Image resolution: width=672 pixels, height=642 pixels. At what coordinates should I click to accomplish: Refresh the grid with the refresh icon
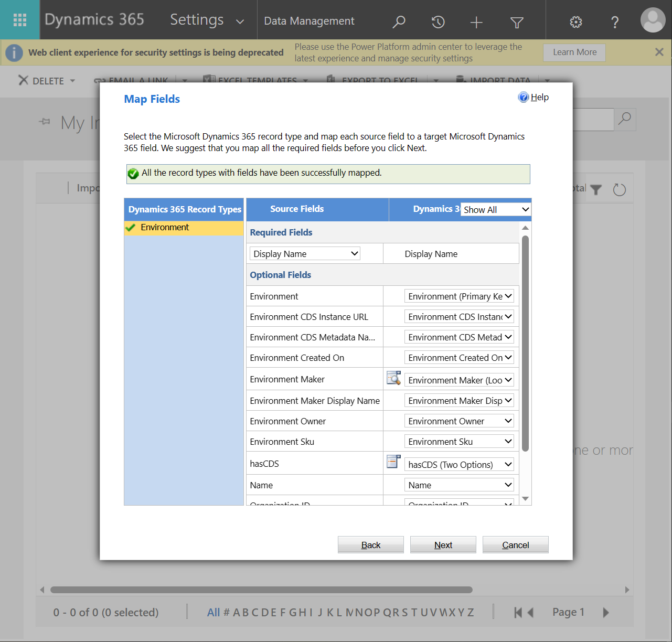pyautogui.click(x=619, y=190)
